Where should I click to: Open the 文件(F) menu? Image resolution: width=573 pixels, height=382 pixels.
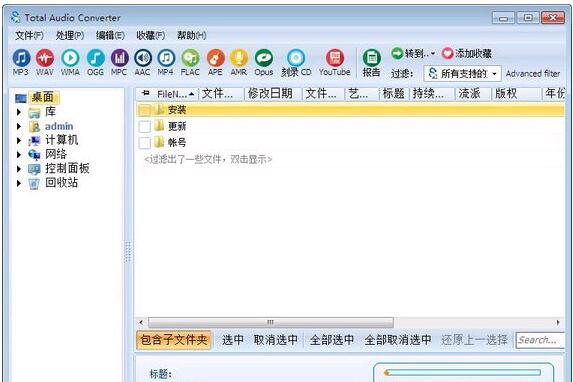pos(29,35)
